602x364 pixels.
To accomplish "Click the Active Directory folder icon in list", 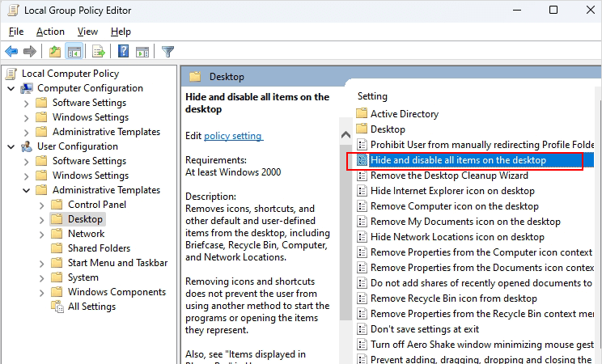I will pyautogui.click(x=362, y=114).
